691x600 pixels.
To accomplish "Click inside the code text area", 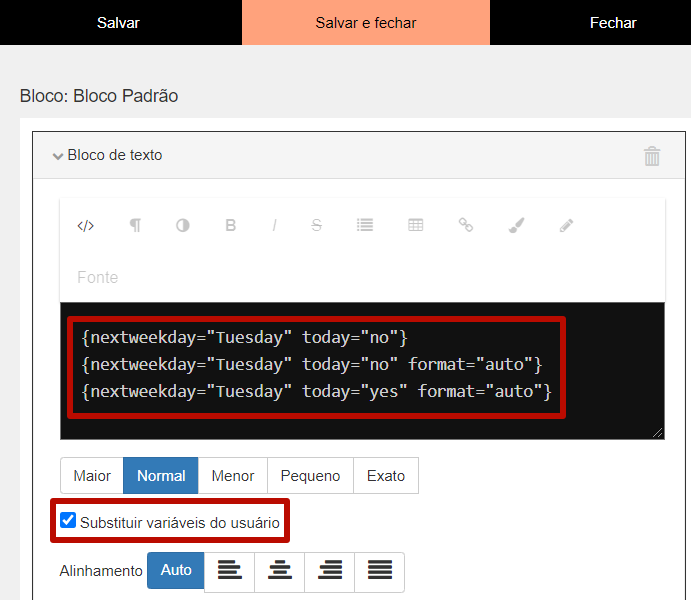I will (362, 371).
